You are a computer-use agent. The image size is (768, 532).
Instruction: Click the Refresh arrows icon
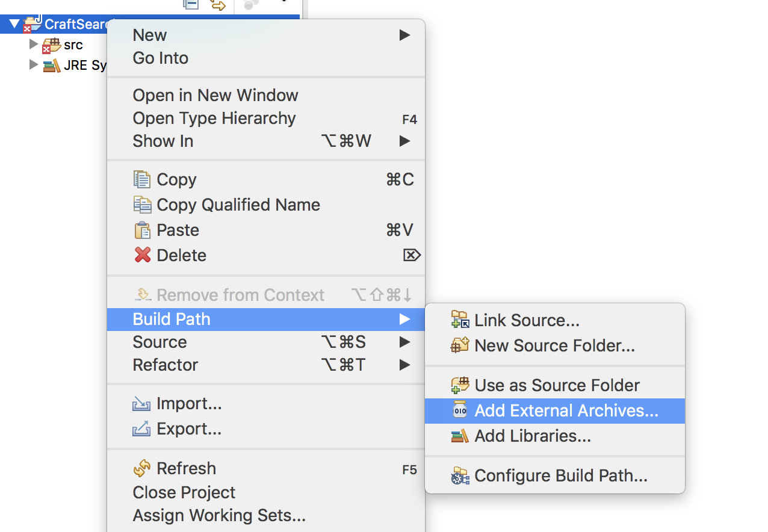tap(142, 468)
